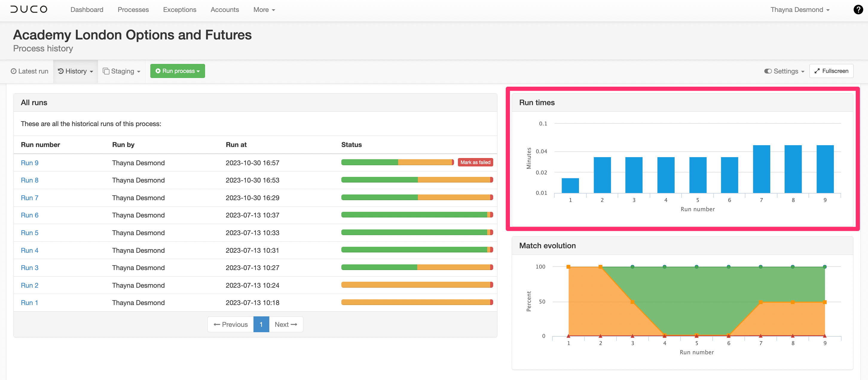Image resolution: width=868 pixels, height=380 pixels.
Task: Open the Exceptions page
Action: coord(180,10)
